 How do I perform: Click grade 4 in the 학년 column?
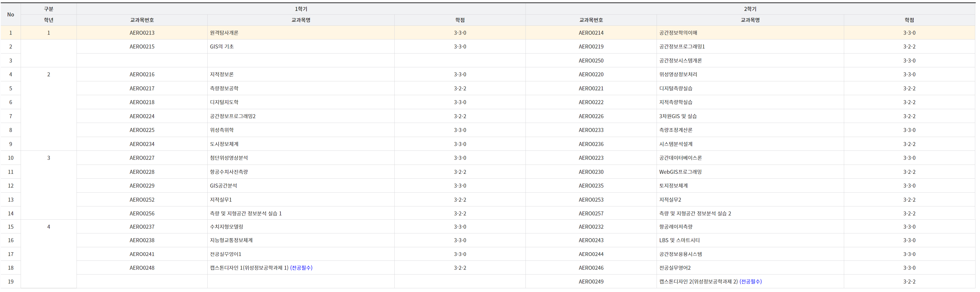click(49, 227)
